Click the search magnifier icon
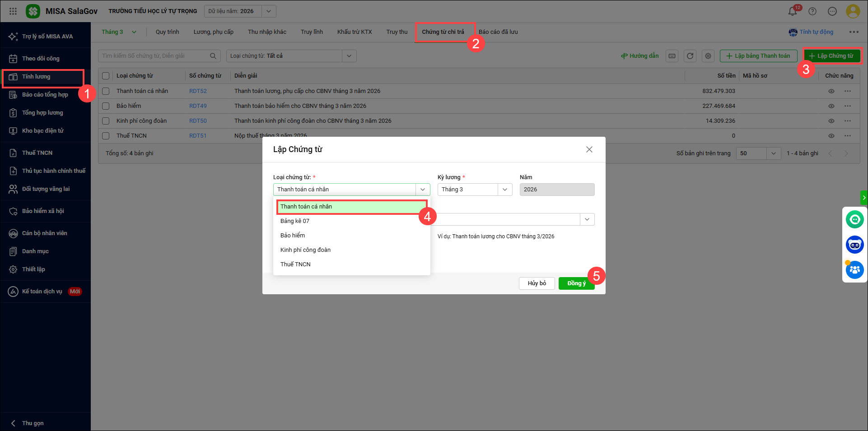The width and height of the screenshot is (868, 431). coord(213,56)
